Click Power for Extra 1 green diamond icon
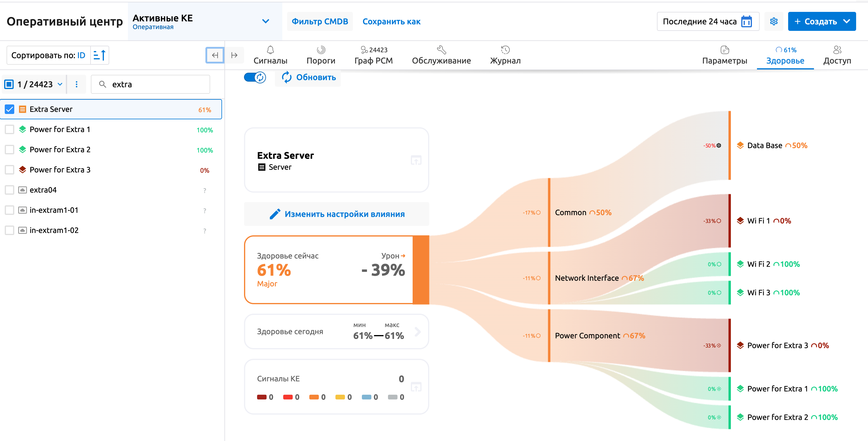 pos(23,129)
